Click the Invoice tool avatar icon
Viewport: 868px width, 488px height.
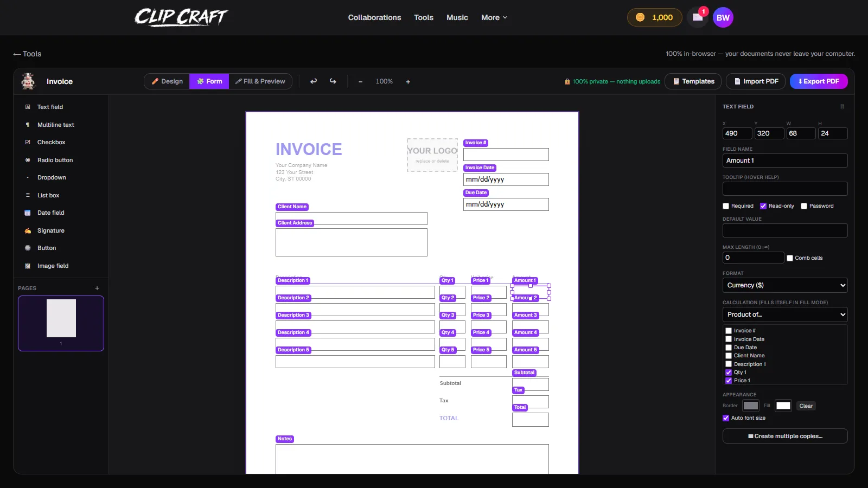pos(28,81)
